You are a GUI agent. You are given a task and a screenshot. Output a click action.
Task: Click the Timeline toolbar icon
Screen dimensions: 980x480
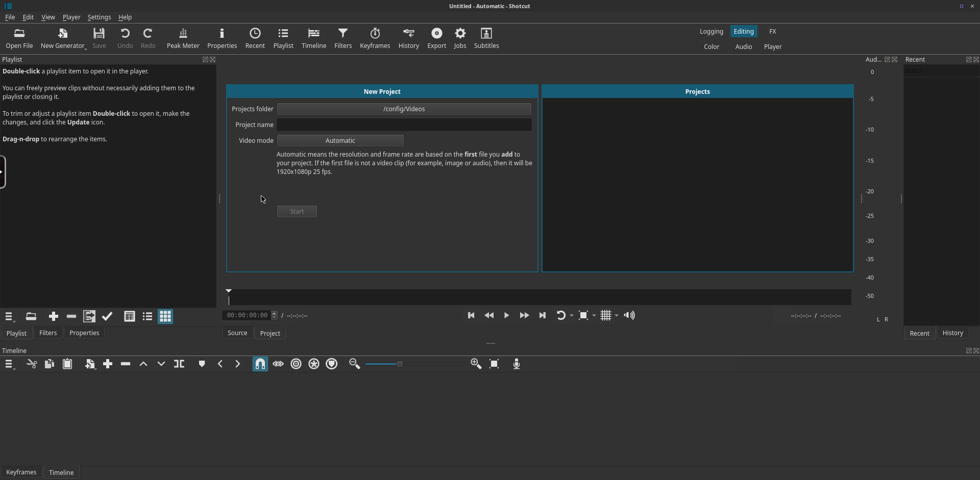click(x=314, y=39)
